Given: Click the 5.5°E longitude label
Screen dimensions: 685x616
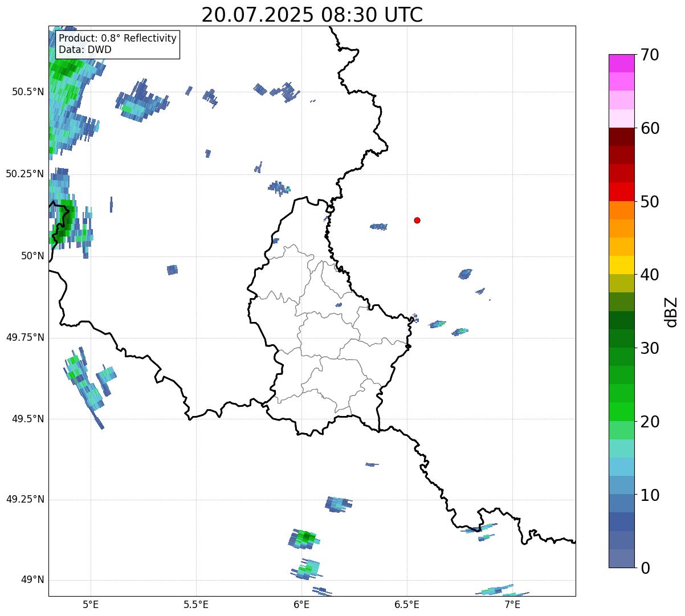Looking at the screenshot, I should pos(196,605).
